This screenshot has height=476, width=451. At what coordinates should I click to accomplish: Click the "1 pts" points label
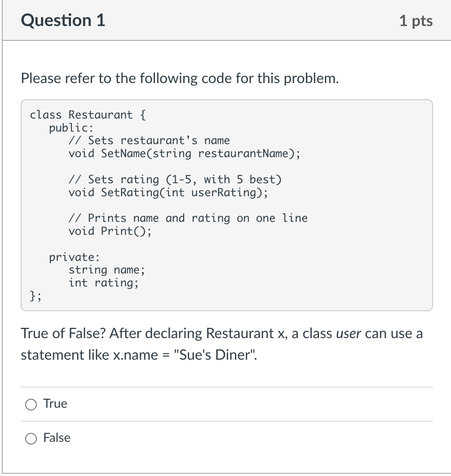(416, 21)
